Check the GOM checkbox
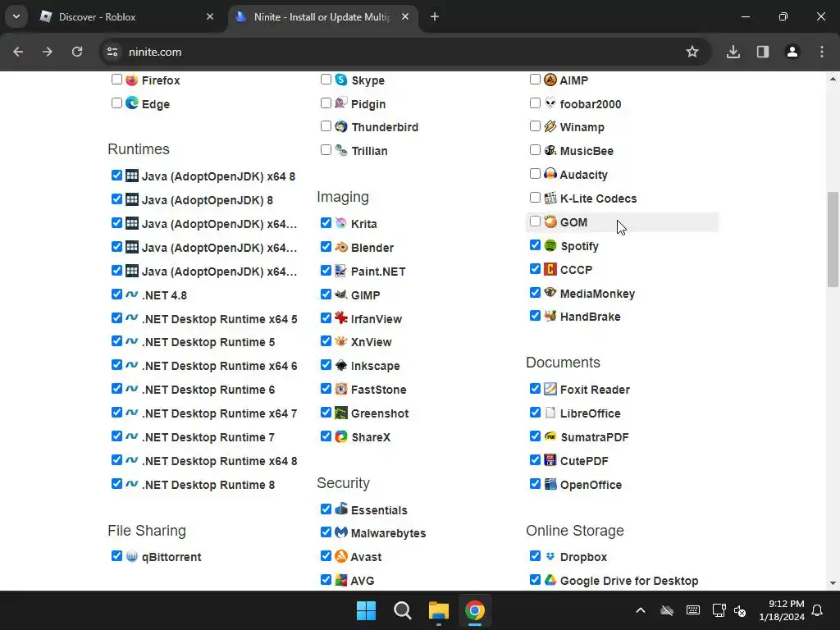 (535, 221)
